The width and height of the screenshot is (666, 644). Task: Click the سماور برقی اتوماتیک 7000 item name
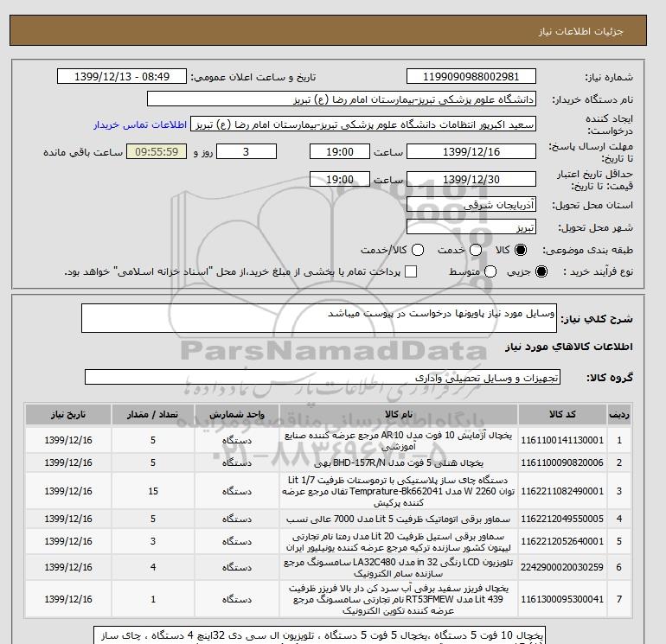click(399, 519)
